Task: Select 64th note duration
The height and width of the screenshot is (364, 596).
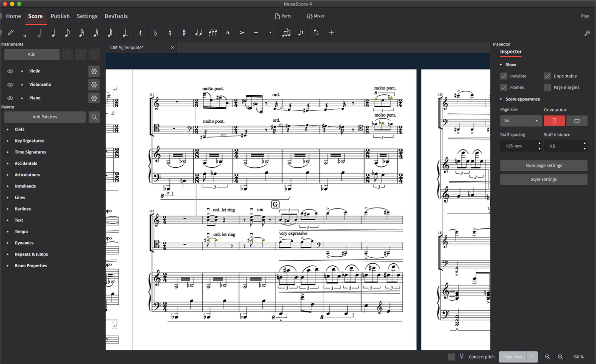Action: click(110, 33)
